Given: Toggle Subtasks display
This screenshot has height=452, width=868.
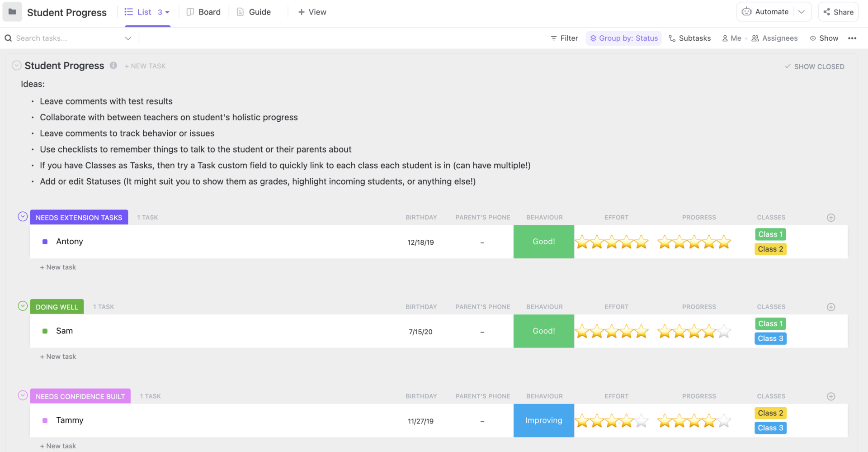Looking at the screenshot, I should click(x=689, y=38).
